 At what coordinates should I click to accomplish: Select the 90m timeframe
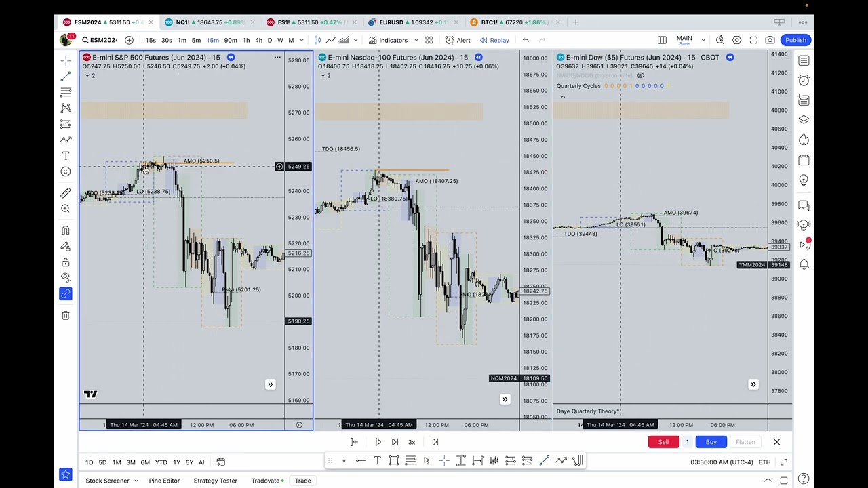231,40
